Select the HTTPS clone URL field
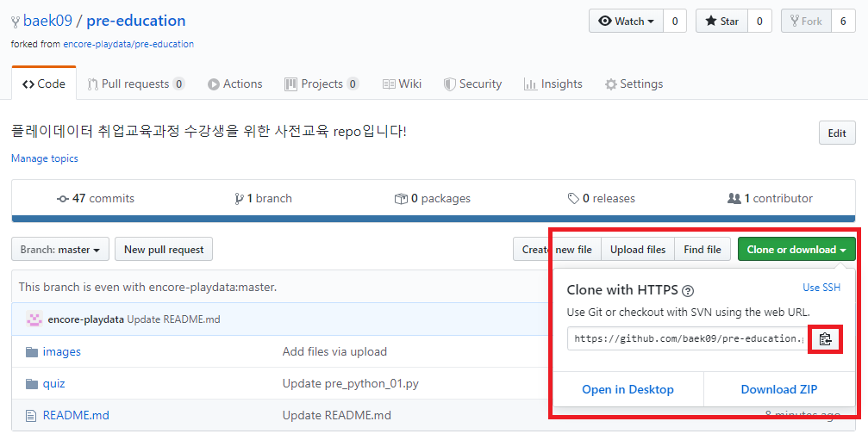Viewport: 868px width, 440px height. click(690, 339)
